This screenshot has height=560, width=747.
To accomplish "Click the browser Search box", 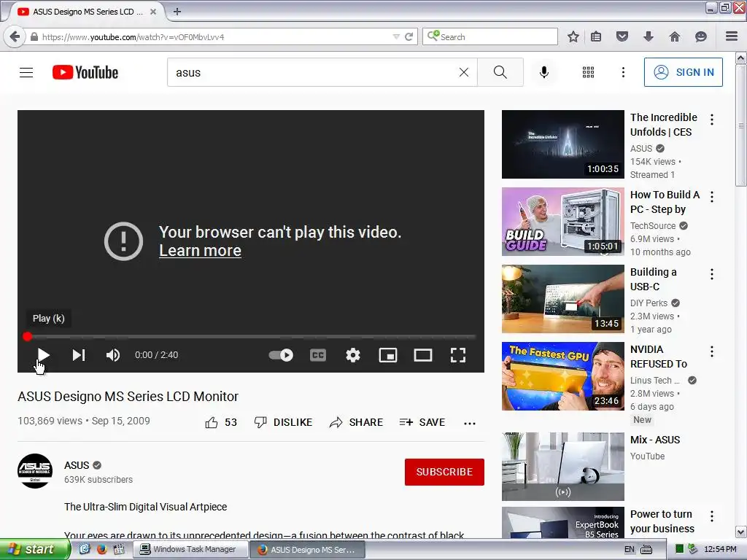I will coord(489,36).
